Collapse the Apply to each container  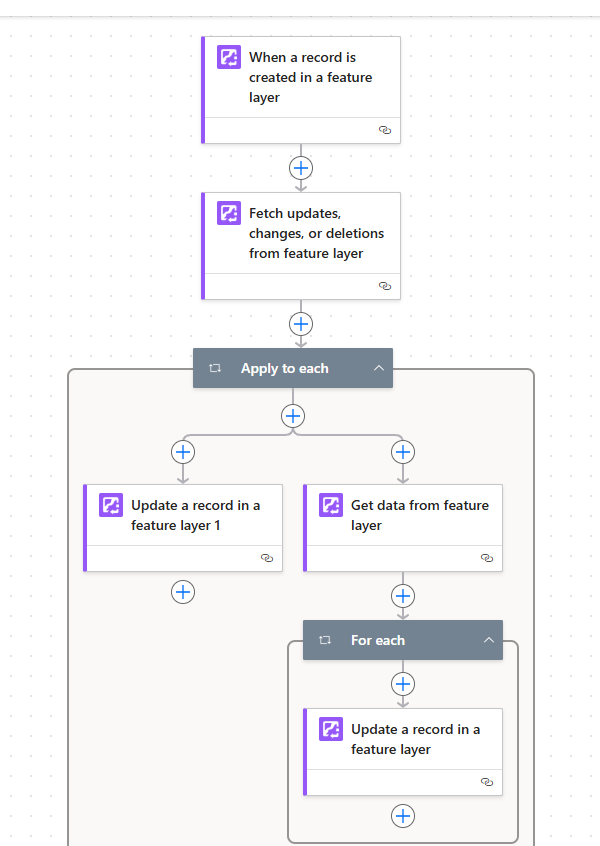pos(379,368)
